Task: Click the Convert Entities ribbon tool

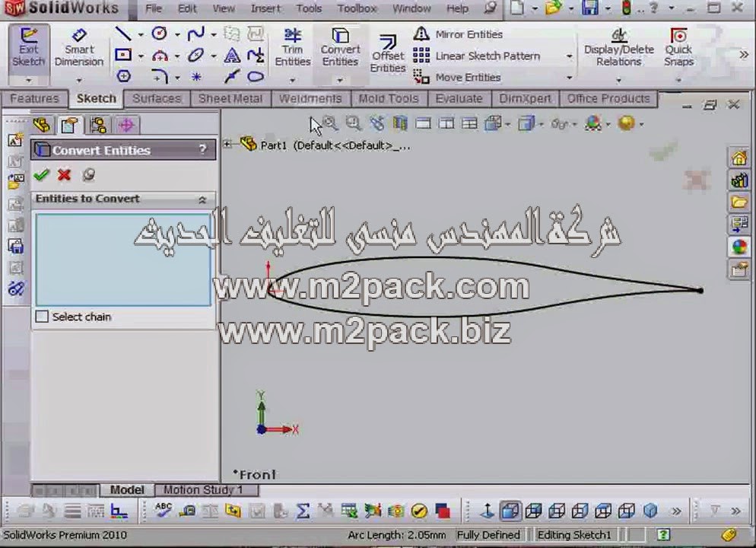Action: point(341,47)
